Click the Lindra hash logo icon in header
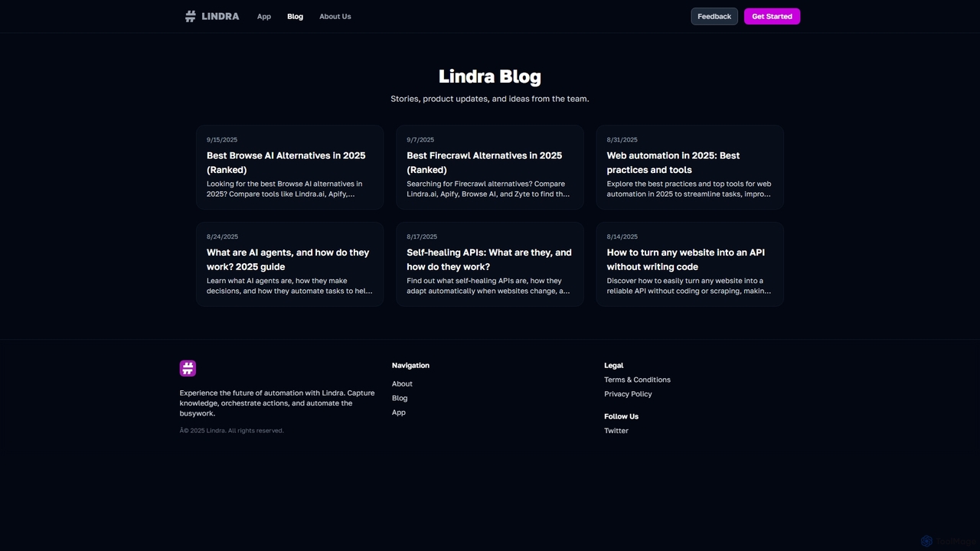The height and width of the screenshot is (551, 980). tap(191, 16)
